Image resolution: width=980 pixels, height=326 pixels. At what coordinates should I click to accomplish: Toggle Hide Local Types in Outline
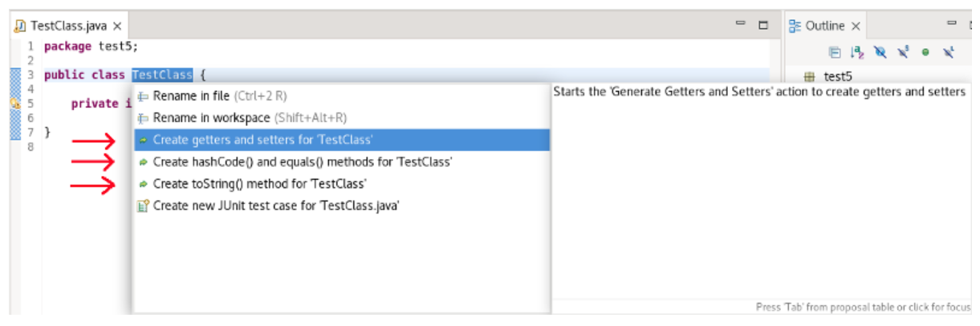(948, 52)
